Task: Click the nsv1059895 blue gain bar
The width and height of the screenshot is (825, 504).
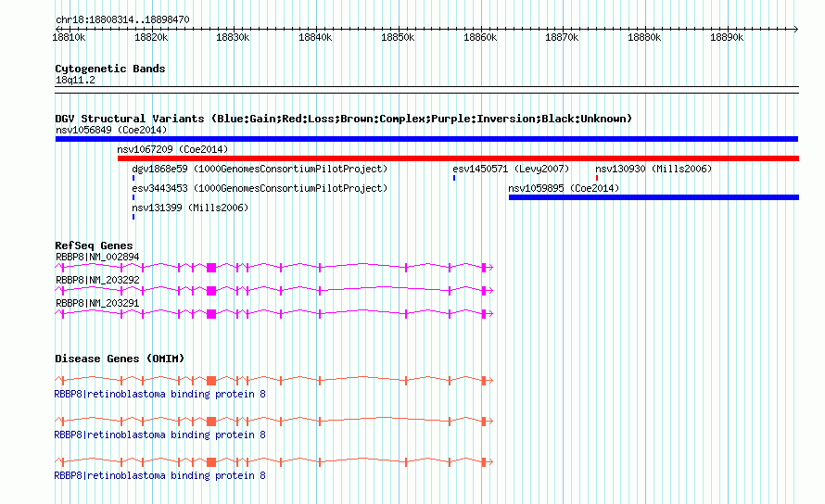Action: click(x=654, y=197)
